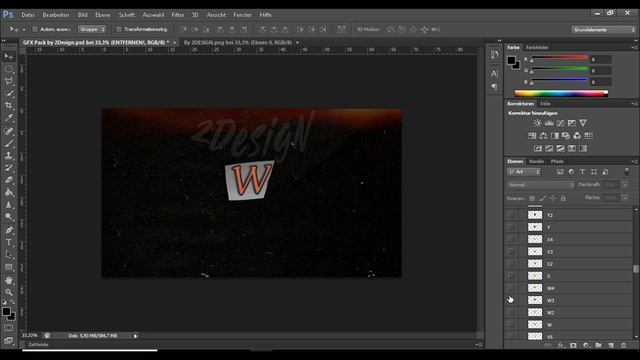Open the Datei menu

coord(28,15)
